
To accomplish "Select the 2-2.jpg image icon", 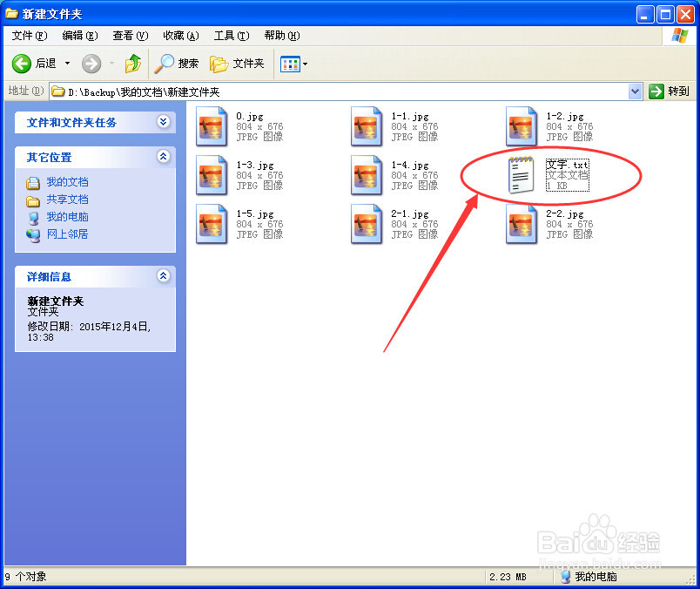I will click(521, 224).
